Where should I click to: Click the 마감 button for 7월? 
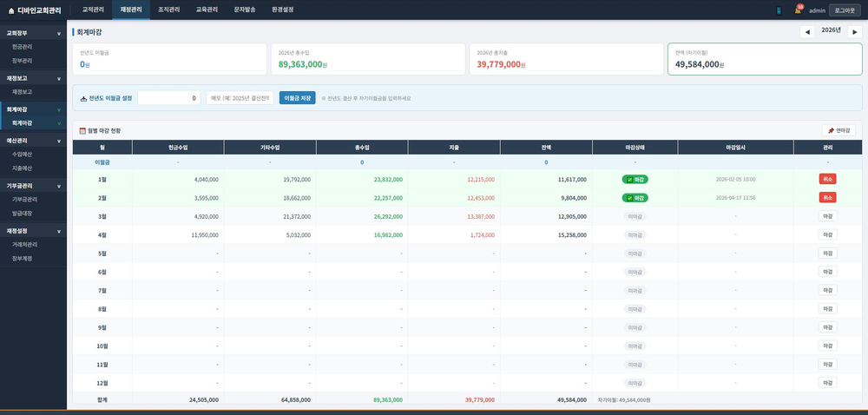(x=827, y=290)
